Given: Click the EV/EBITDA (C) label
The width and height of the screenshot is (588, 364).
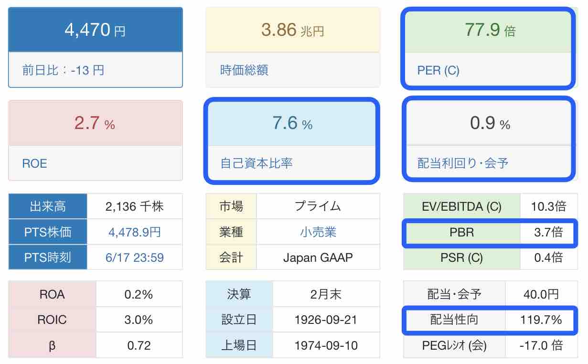Looking at the screenshot, I should (462, 207).
